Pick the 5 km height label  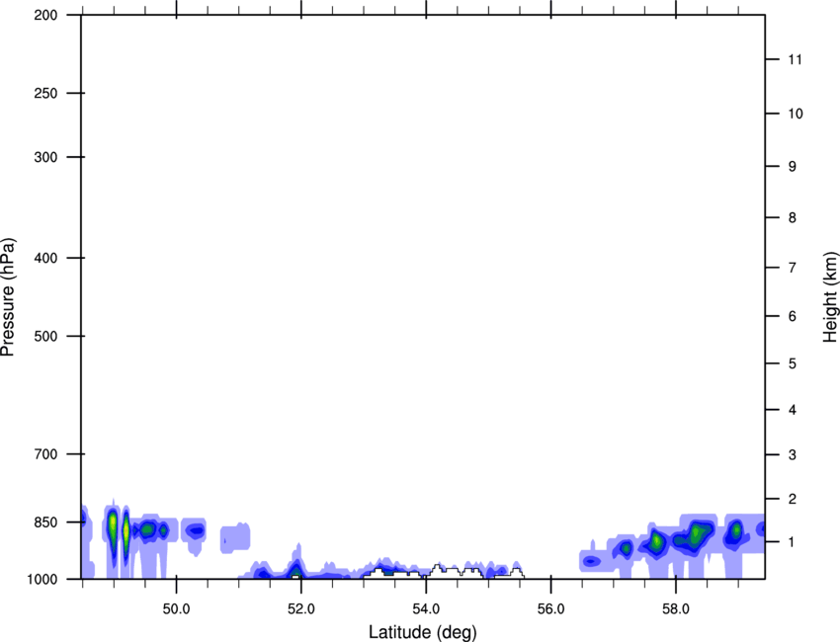(792, 363)
